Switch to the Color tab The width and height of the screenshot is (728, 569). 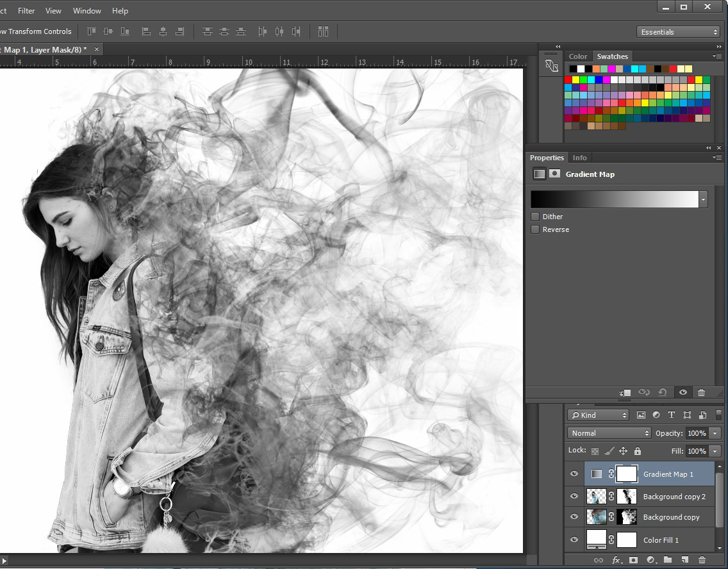point(578,56)
